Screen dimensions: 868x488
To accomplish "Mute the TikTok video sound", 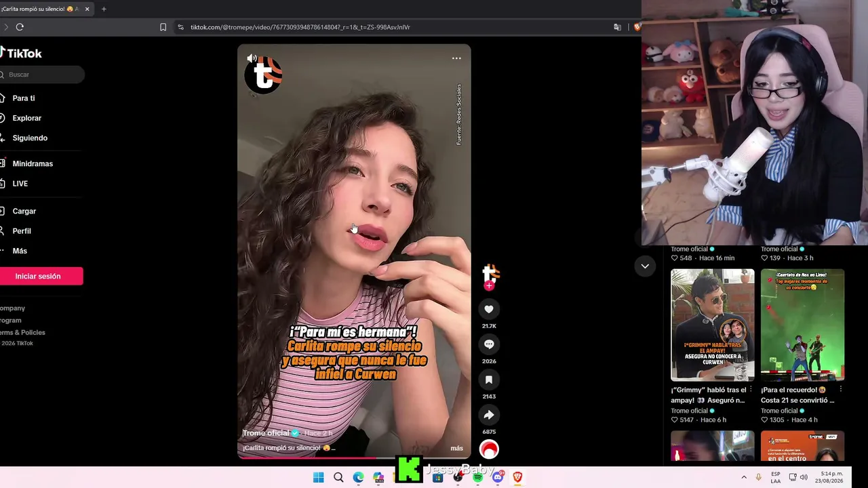I will [252, 58].
